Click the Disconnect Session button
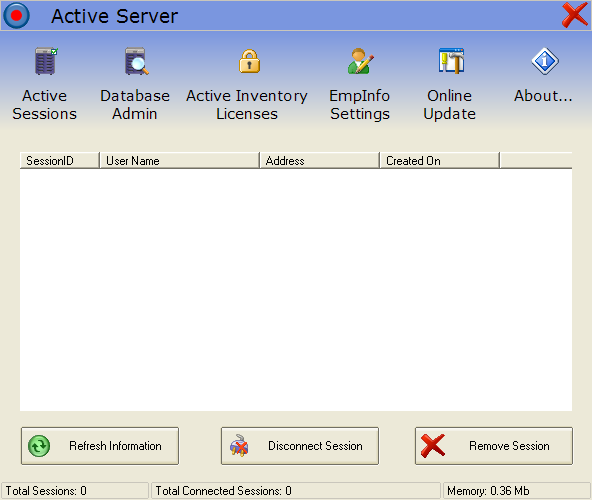Viewport: 592px width, 500px height. tap(300, 446)
